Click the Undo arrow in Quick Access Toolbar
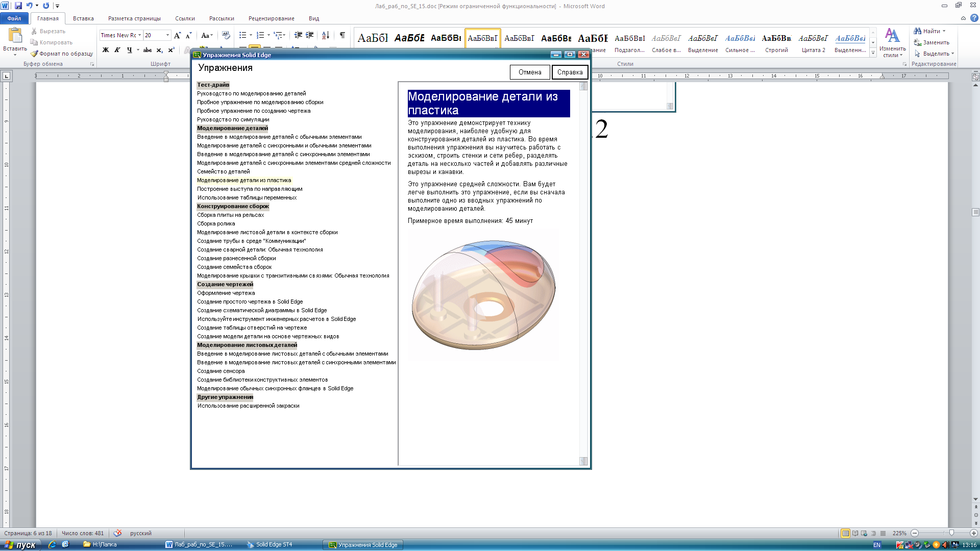The width and height of the screenshot is (980, 551). click(x=30, y=6)
